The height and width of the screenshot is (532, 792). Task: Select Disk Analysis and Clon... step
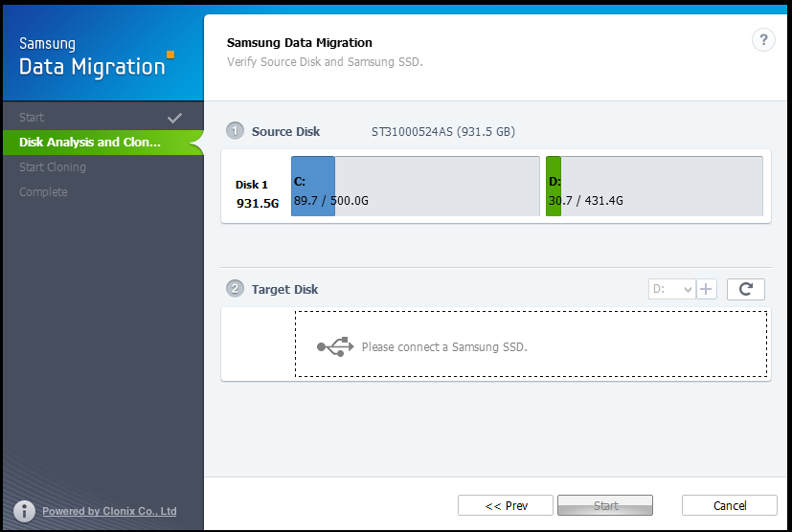(x=103, y=143)
